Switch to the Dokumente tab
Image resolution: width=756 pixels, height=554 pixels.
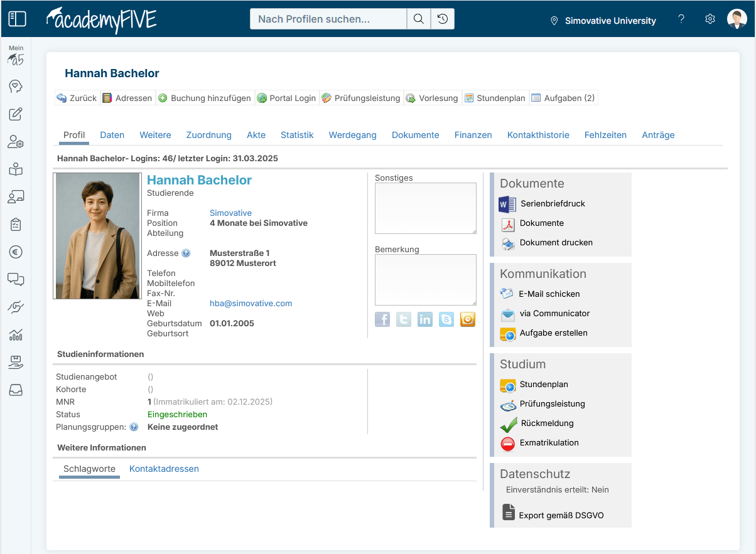click(415, 135)
